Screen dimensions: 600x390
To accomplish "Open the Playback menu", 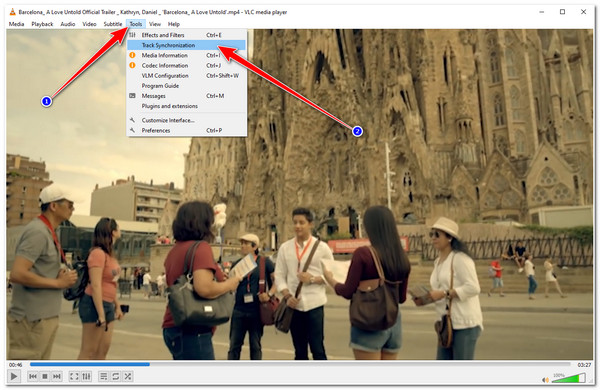I will [42, 24].
